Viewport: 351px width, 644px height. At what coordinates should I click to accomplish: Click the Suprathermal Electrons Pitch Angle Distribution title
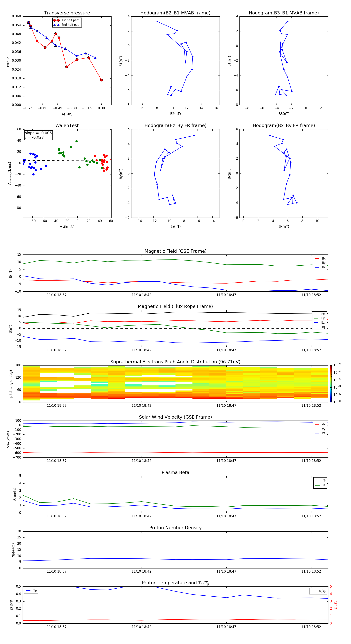[x=175, y=362]
